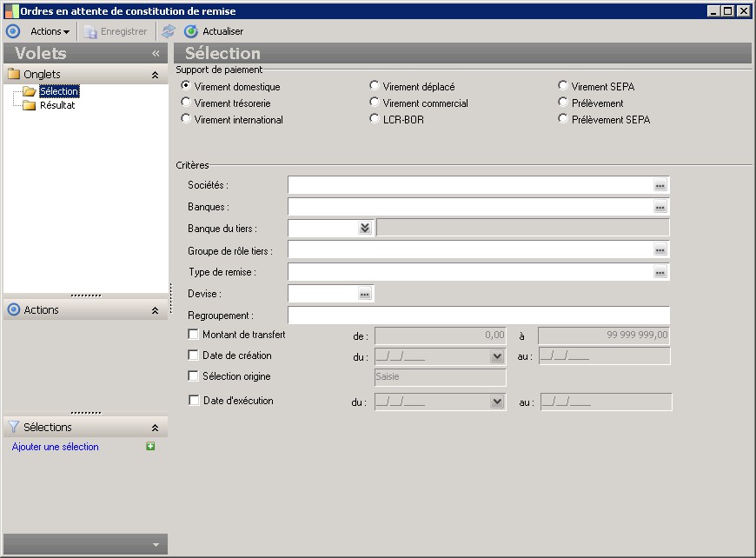
Task: Tick the Date d'exécution checkbox
Action: click(193, 401)
